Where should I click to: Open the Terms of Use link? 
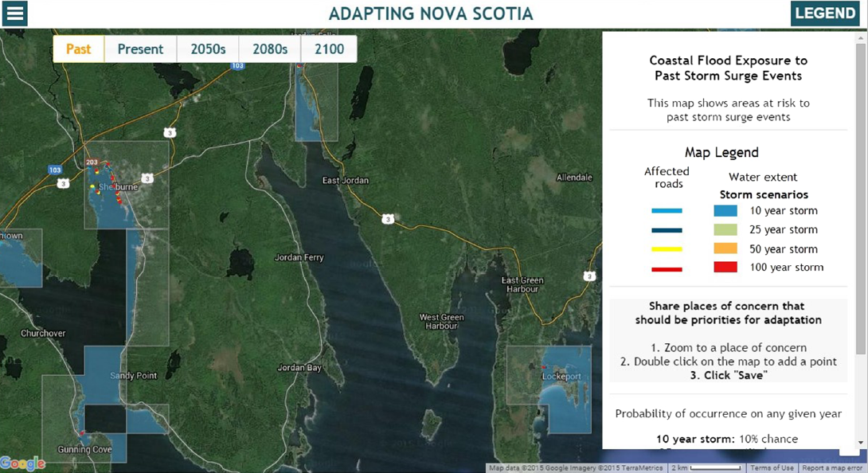771,467
